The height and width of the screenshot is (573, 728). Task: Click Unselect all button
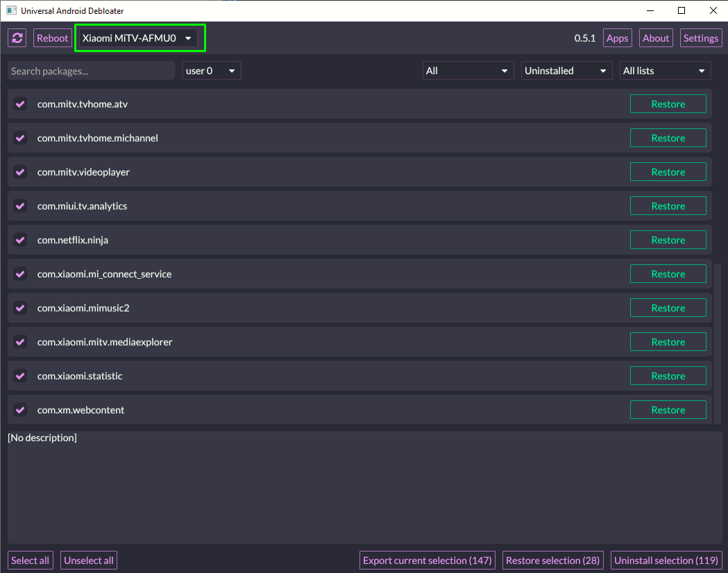point(89,560)
